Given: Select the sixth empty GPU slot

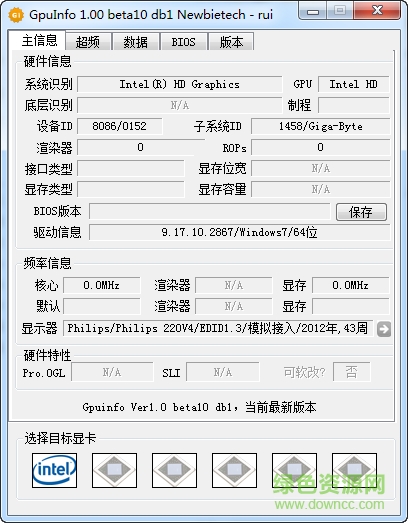Looking at the screenshot, I should [355, 470].
